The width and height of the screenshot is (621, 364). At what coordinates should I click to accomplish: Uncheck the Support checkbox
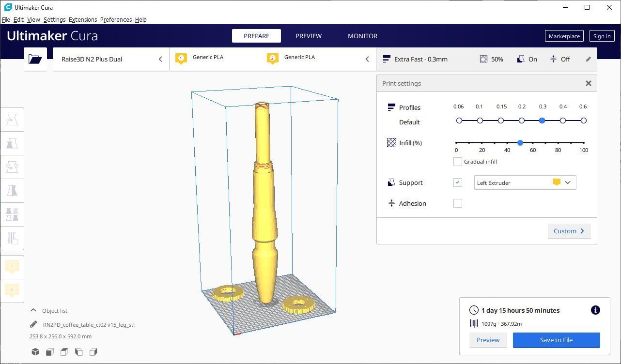(x=458, y=182)
